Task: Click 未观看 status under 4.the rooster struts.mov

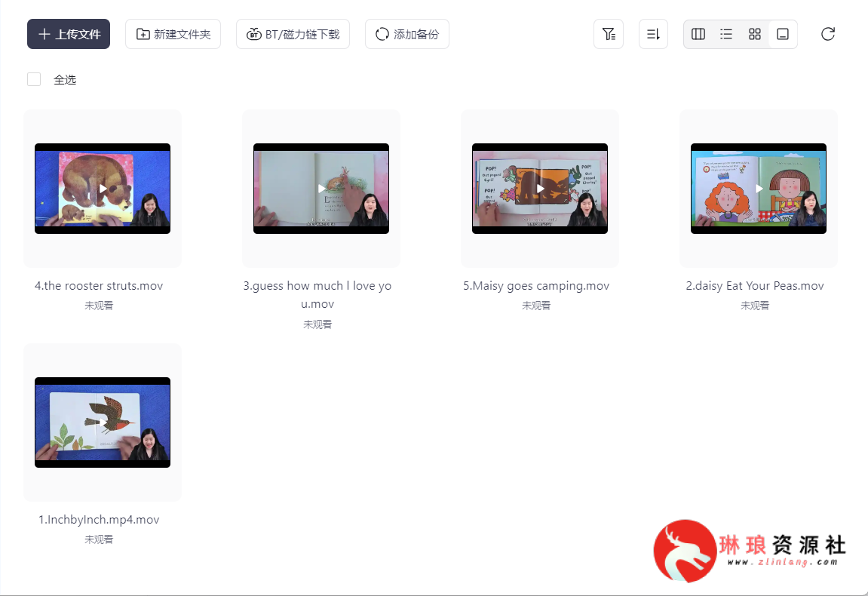Action: 99,306
